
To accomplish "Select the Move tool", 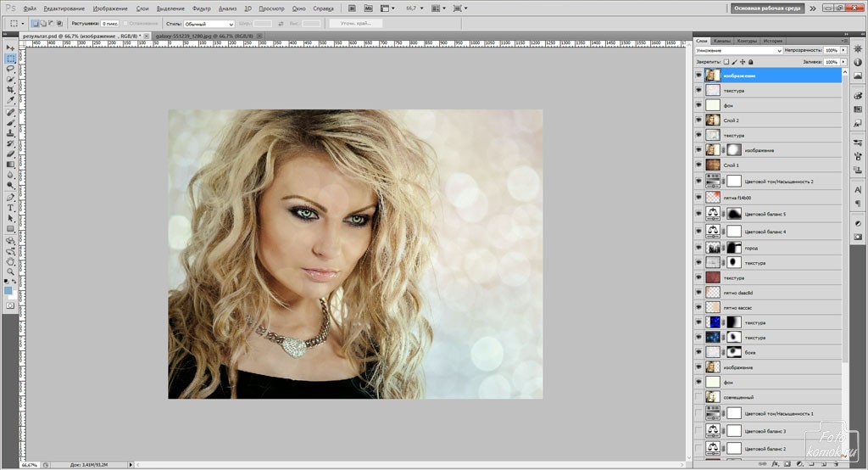I will (x=10, y=48).
